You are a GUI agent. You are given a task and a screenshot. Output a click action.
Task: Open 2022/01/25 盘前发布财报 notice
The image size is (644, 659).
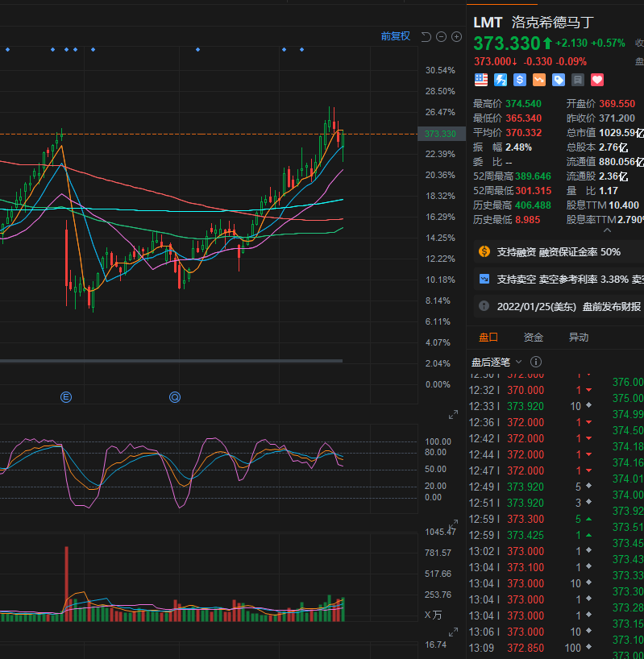coord(559,306)
